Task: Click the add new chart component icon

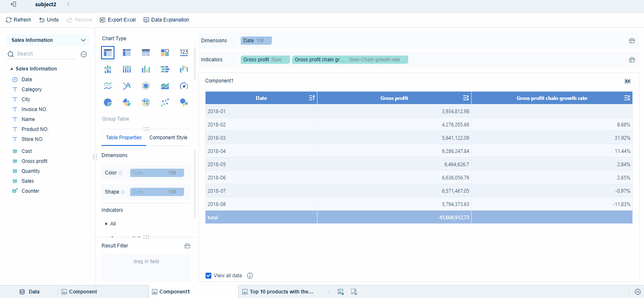Action: (340, 292)
